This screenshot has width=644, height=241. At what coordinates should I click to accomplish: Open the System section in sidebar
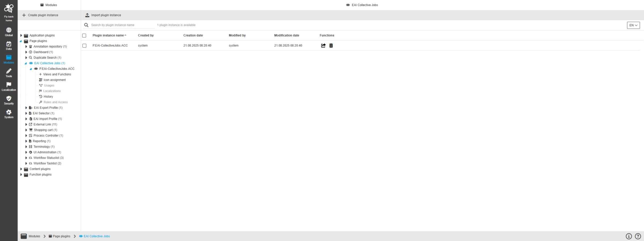pos(9,114)
